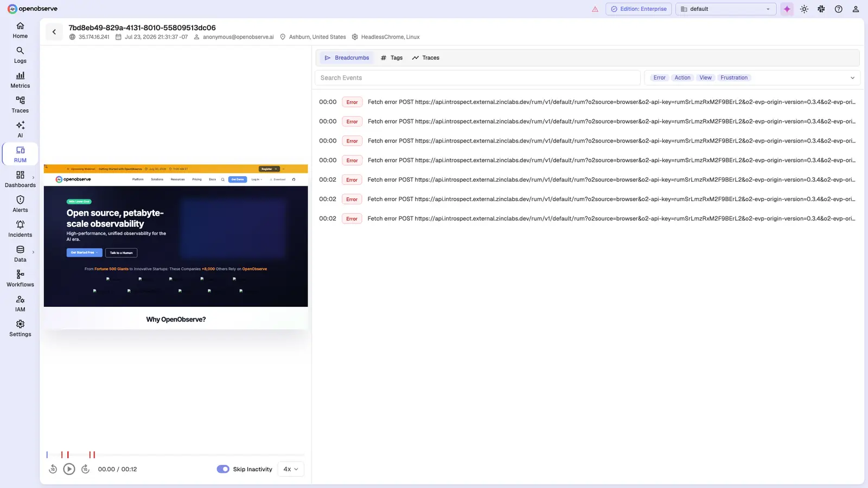Switch to the Tags tab
Viewport: 868px width, 488px height.
392,58
